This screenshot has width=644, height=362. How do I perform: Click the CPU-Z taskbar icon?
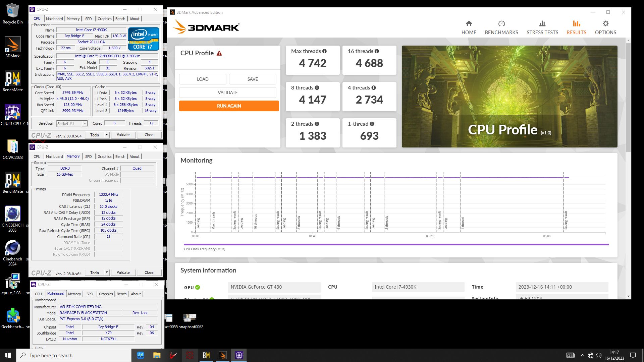(x=239, y=355)
